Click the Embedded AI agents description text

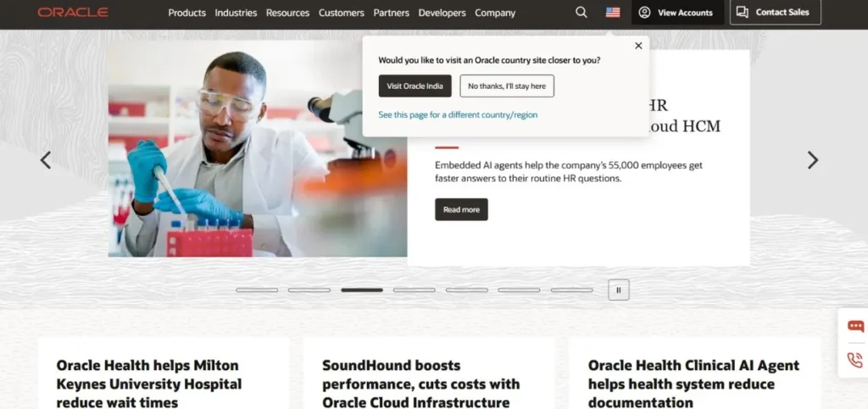(x=569, y=172)
